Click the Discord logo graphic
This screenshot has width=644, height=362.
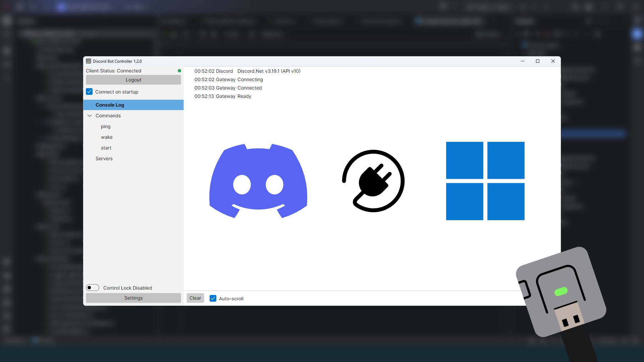[258, 181]
